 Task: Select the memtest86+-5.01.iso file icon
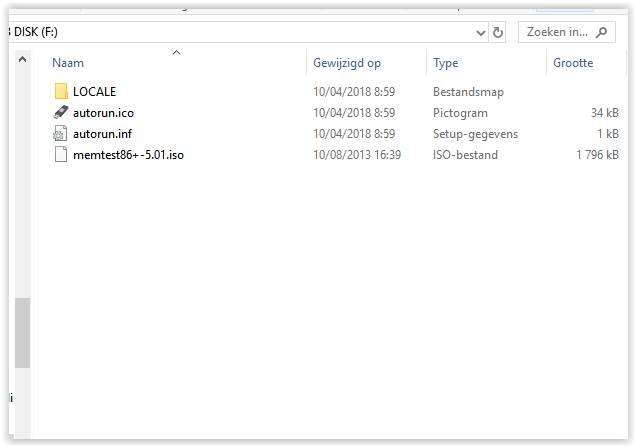[60, 155]
